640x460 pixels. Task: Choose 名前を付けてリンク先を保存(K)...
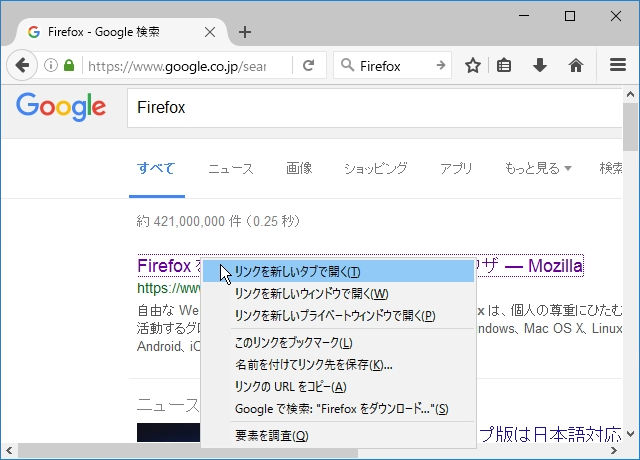[338, 364]
